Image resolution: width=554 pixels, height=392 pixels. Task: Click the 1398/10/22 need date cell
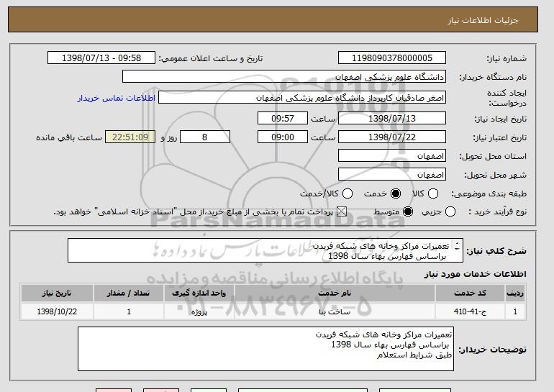57,311
